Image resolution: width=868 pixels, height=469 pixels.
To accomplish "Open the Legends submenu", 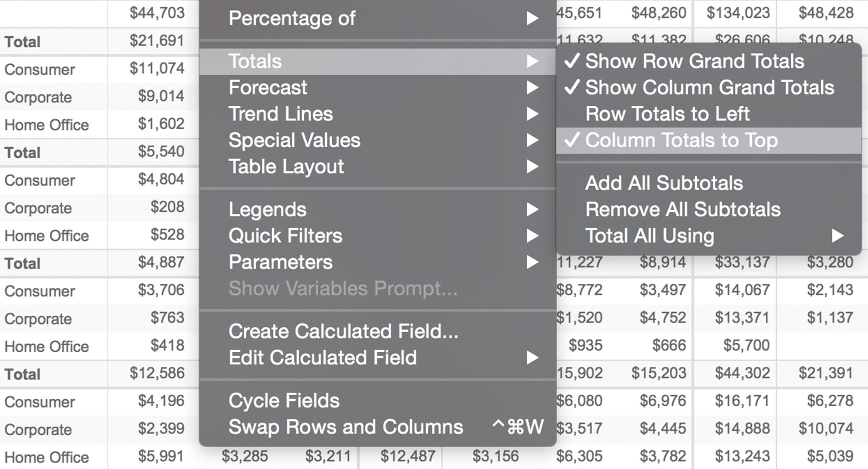I will (x=378, y=210).
